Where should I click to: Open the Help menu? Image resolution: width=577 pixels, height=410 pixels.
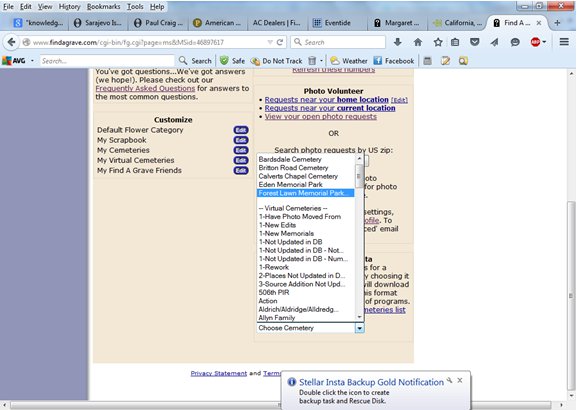coord(157,7)
